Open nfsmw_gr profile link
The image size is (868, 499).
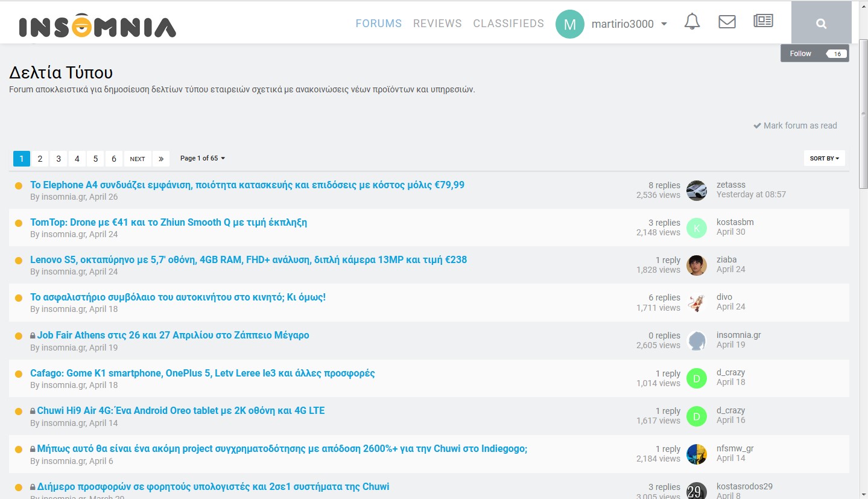coord(735,448)
